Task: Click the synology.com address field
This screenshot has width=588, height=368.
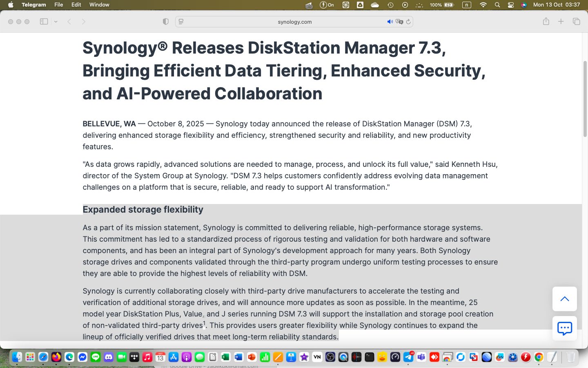Action: (294, 22)
